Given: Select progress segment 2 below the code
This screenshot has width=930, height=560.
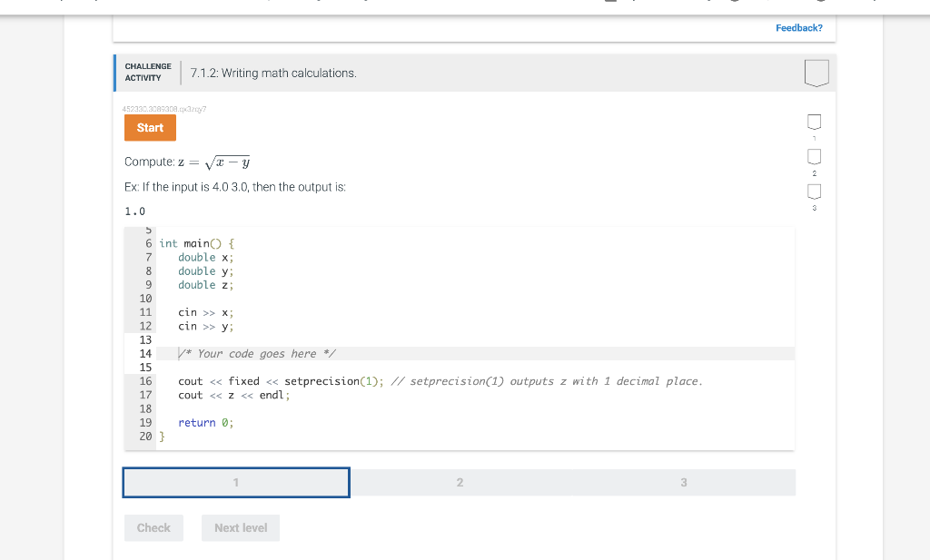Looking at the screenshot, I should [x=460, y=482].
